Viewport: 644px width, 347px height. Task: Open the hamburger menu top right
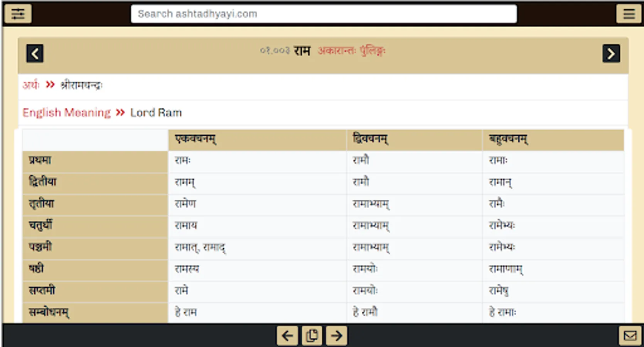628,13
